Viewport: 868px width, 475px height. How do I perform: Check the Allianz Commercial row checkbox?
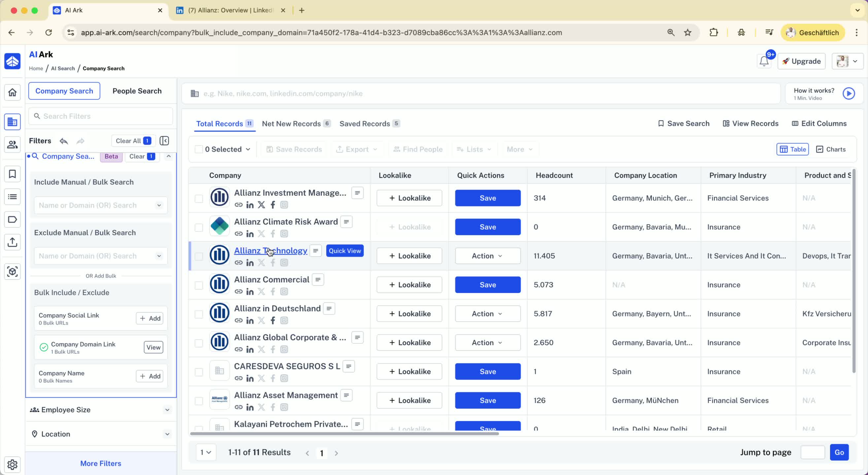[199, 285]
